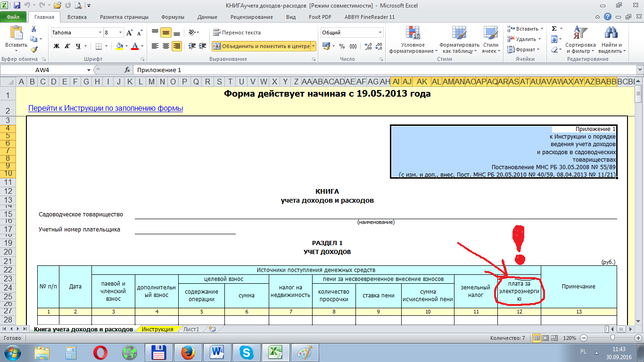Select the Format Painter brush icon
Viewport: 644px width, 362px height.
34,49
